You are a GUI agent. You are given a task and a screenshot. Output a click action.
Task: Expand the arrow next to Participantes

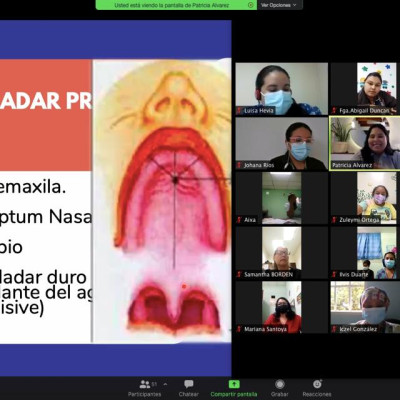coord(165,384)
